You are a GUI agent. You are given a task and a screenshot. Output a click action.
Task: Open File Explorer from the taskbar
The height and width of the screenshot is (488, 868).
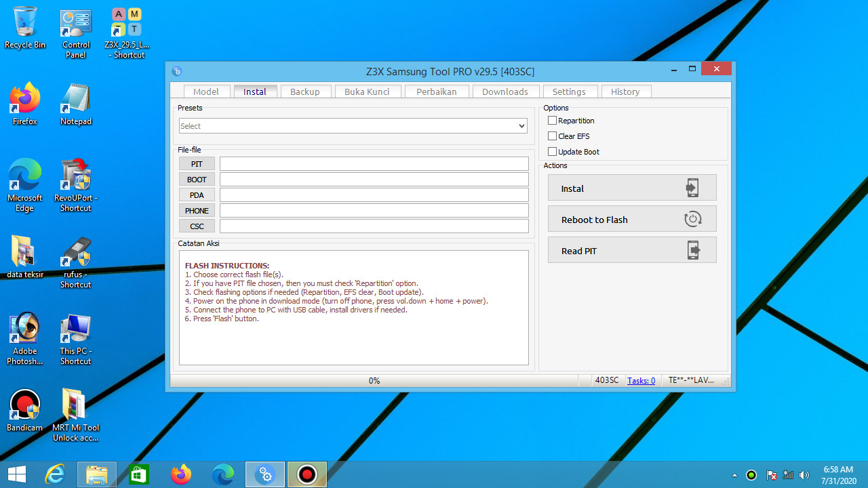click(97, 474)
